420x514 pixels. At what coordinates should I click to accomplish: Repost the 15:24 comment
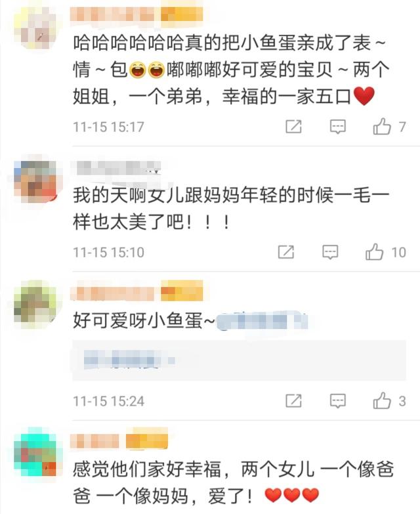click(293, 400)
